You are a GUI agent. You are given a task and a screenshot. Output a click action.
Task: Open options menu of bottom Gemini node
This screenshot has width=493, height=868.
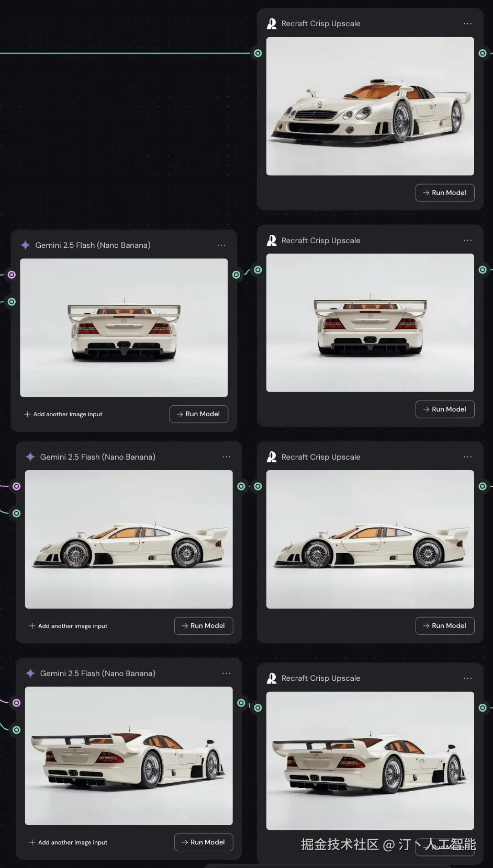tap(226, 673)
